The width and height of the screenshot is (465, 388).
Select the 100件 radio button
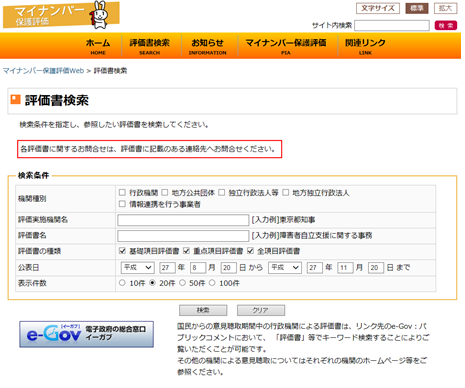(212, 283)
